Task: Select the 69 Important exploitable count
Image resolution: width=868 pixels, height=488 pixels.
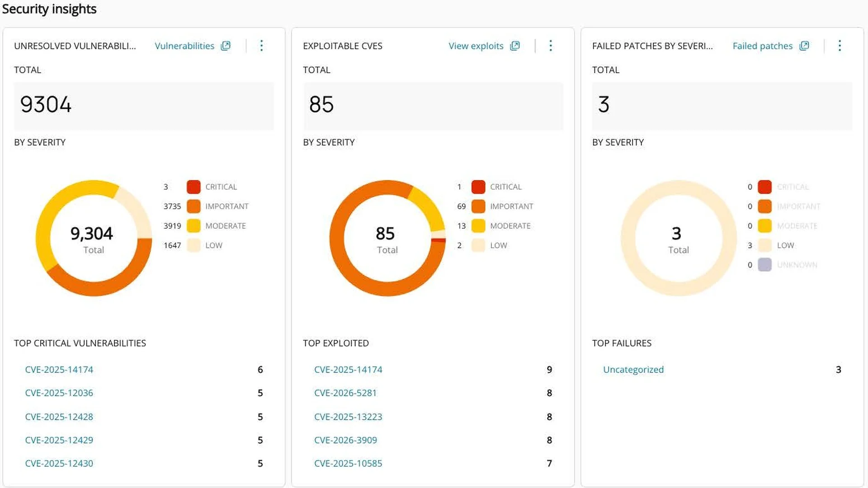Action: pyautogui.click(x=461, y=206)
